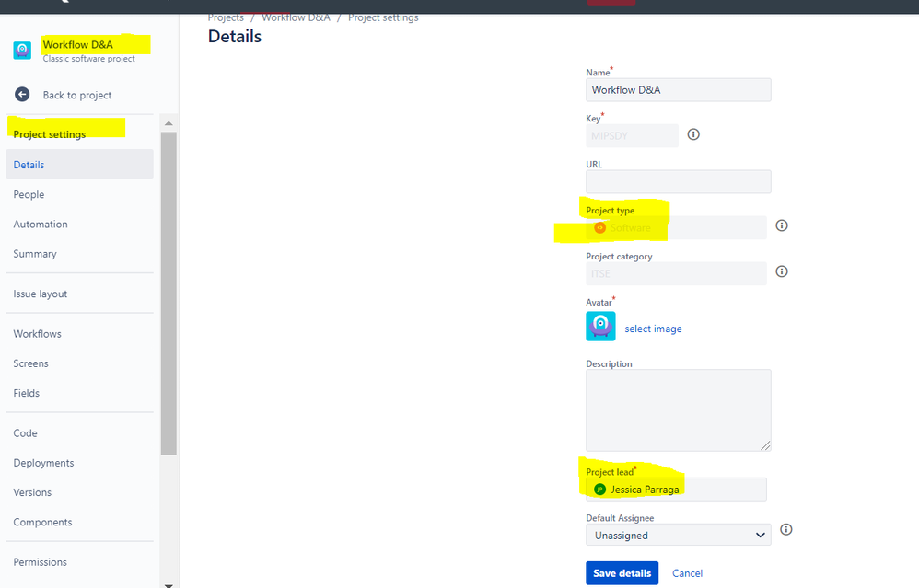This screenshot has height=588, width=919.
Task: Click into the Description text area
Action: pos(678,410)
